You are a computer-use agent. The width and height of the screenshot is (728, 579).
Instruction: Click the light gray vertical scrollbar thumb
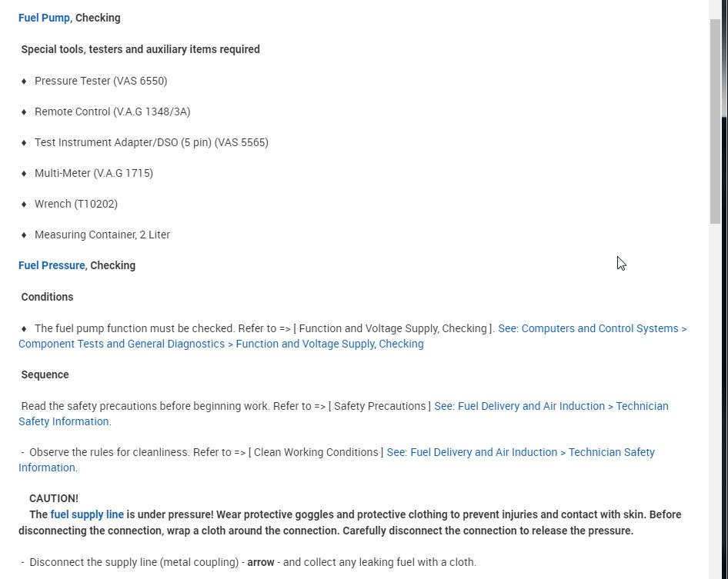pos(715,121)
